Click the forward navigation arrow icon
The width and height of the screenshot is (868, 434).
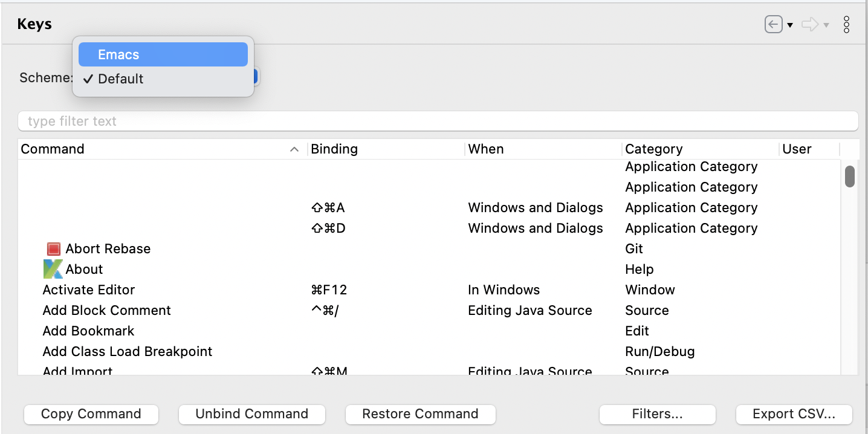tap(809, 25)
